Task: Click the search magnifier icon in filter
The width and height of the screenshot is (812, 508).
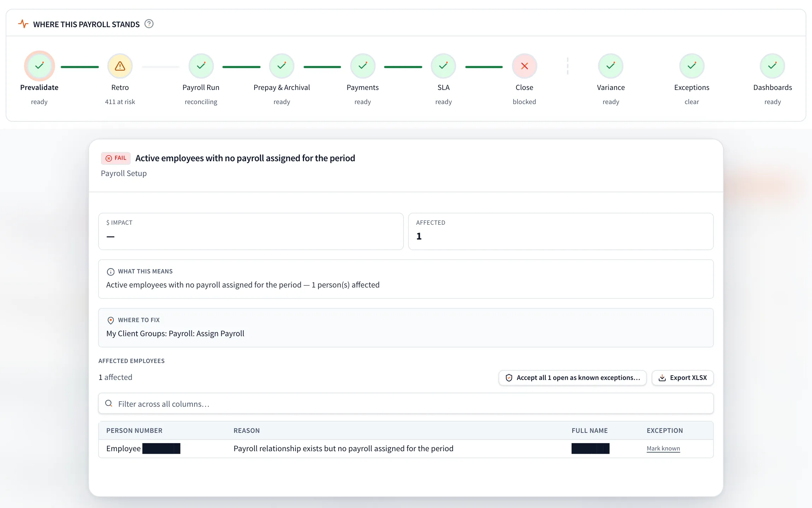Action: click(109, 404)
